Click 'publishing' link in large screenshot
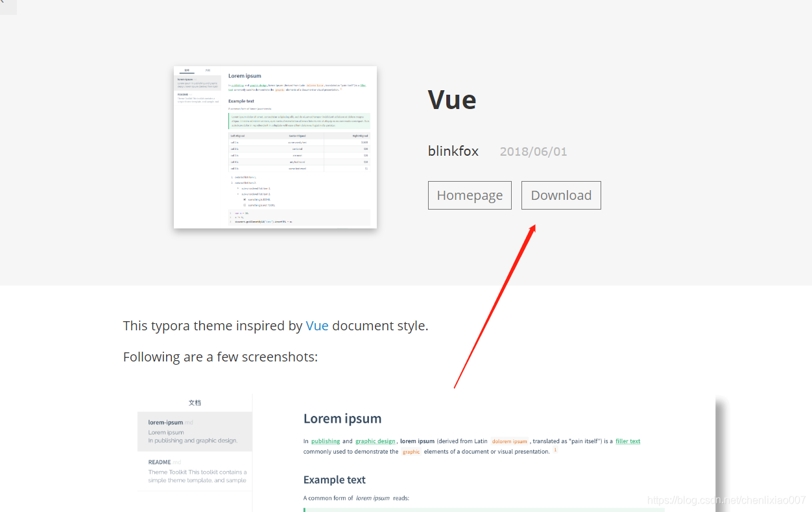This screenshot has height=512, width=812. point(326,441)
